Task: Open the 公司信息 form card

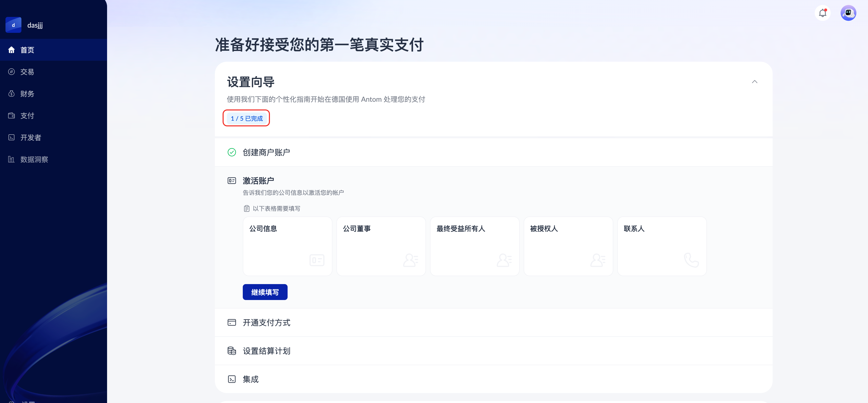Action: 287,246
